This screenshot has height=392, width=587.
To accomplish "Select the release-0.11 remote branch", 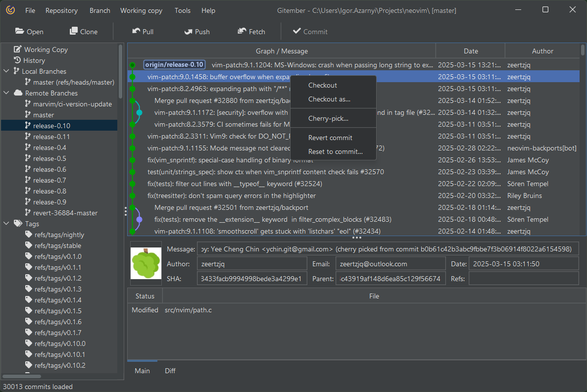I will pyautogui.click(x=51, y=137).
